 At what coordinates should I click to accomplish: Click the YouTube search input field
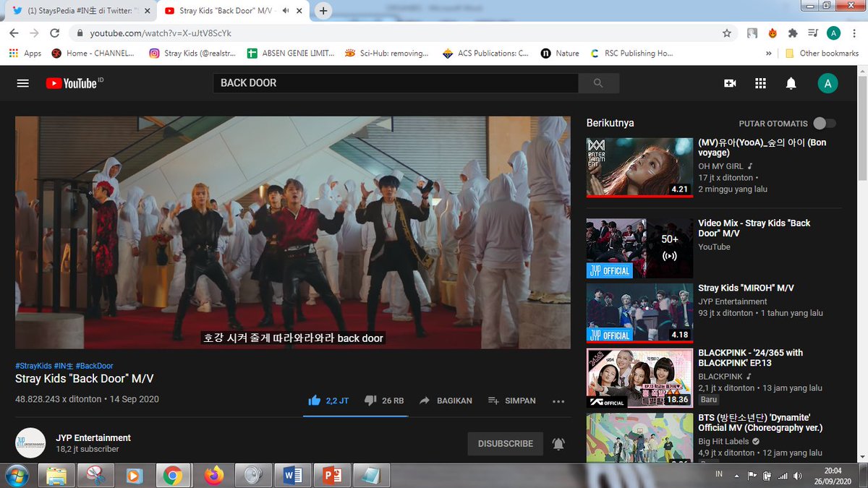click(396, 83)
